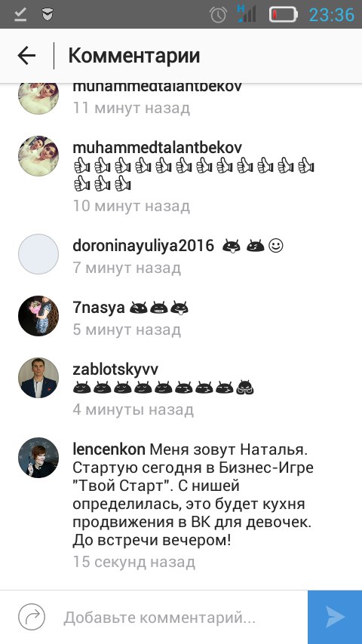Screen dimensions: 362x644
Task: Send the comment with the blue arrow button
Action: click(335, 618)
